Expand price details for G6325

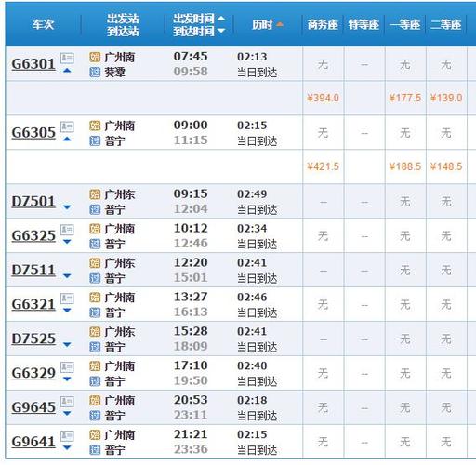click(67, 242)
